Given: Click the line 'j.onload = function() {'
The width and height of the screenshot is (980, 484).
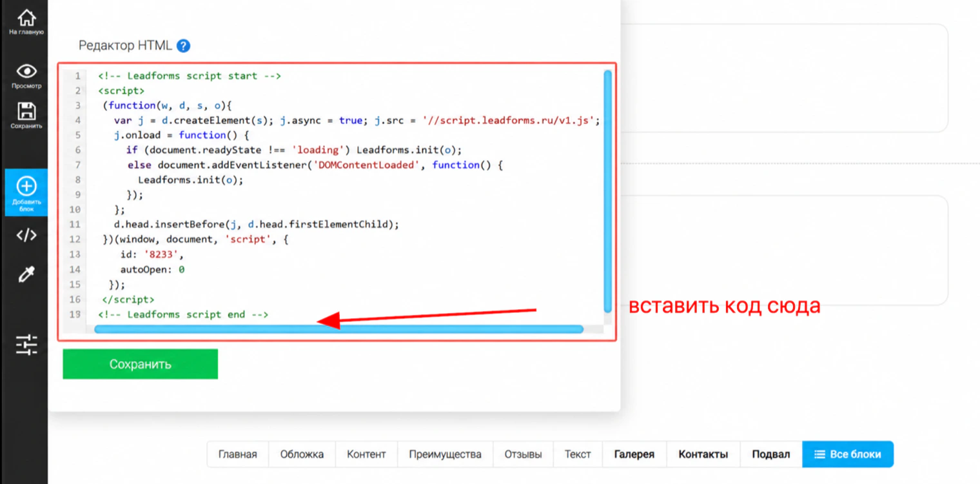Looking at the screenshot, I should pos(181,135).
